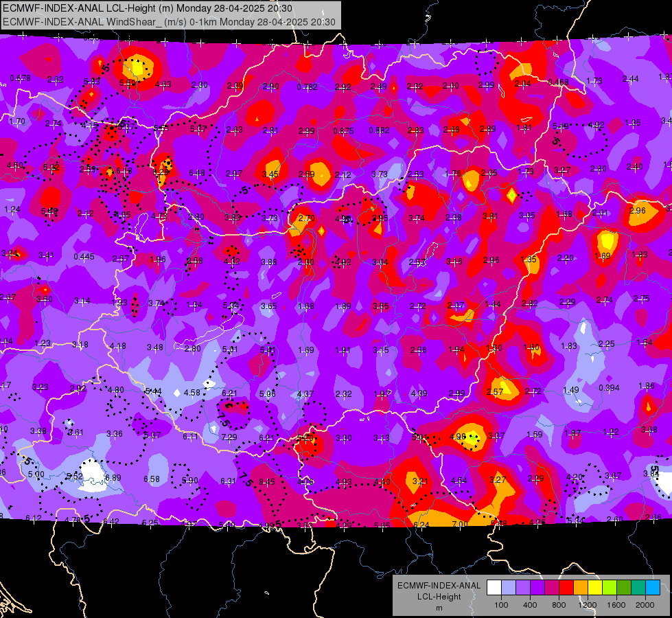Select the light blue legend swatch at far right

coord(653,588)
